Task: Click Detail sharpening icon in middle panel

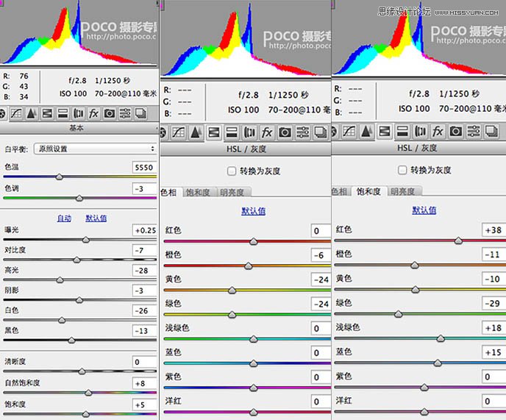Action: pos(196,132)
